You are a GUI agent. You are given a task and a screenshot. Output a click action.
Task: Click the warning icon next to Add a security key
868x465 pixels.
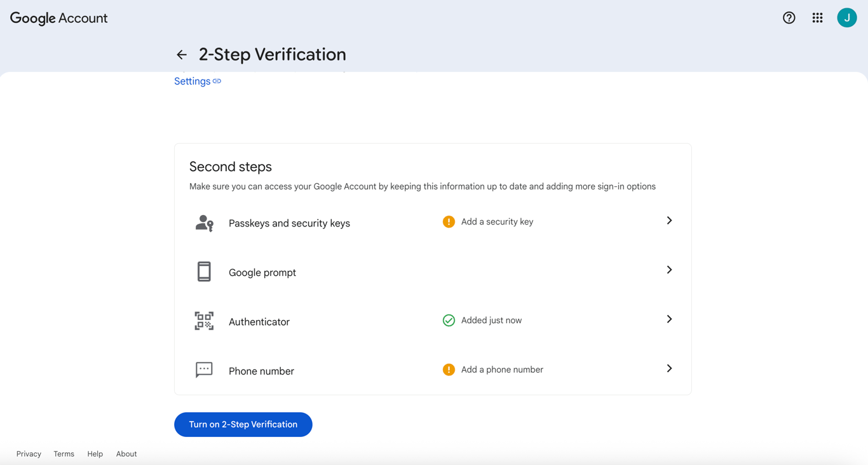point(449,221)
